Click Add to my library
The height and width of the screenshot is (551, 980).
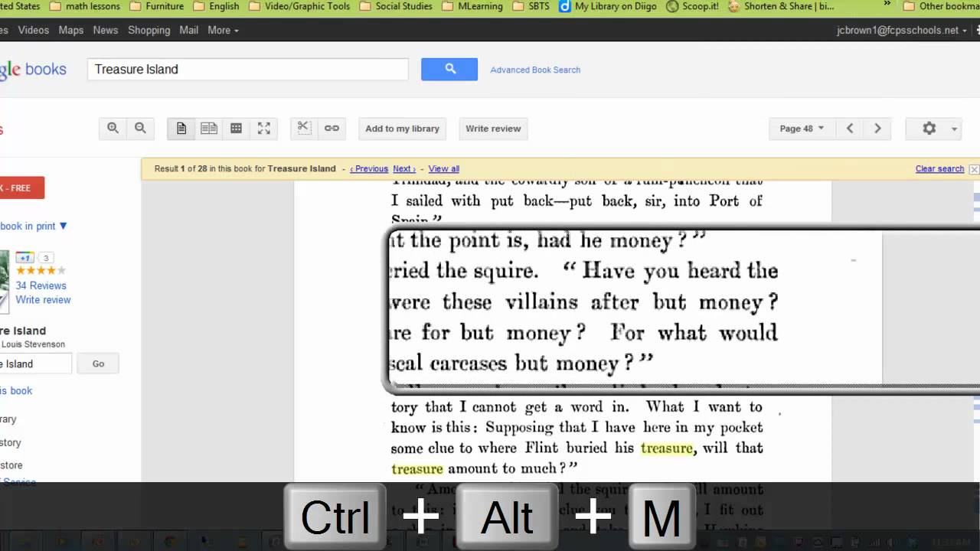tap(403, 129)
